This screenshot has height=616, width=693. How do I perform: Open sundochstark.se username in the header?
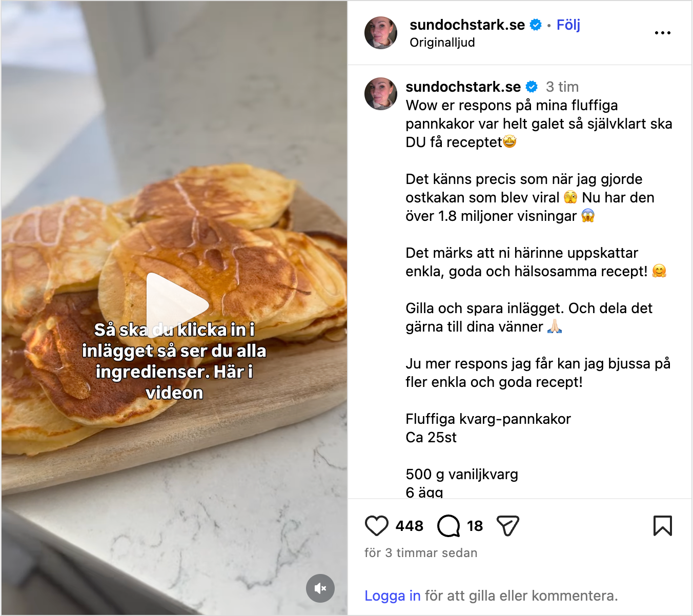(467, 25)
